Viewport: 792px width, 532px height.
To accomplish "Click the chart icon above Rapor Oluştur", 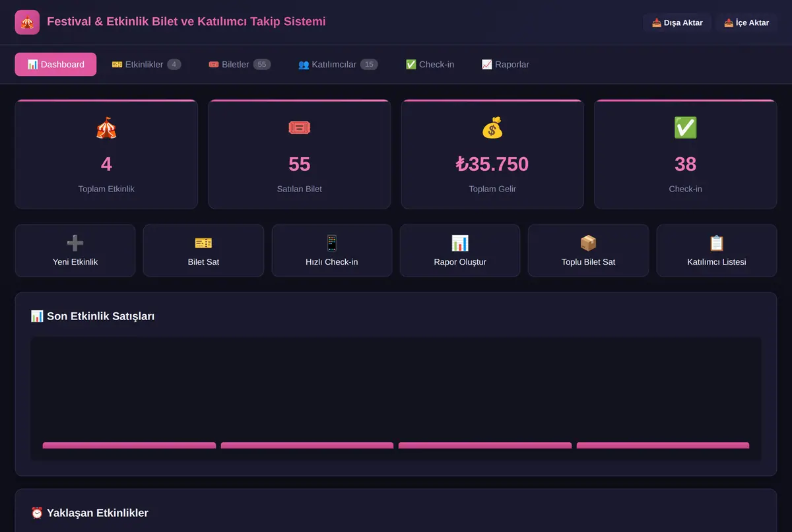I will (460, 243).
